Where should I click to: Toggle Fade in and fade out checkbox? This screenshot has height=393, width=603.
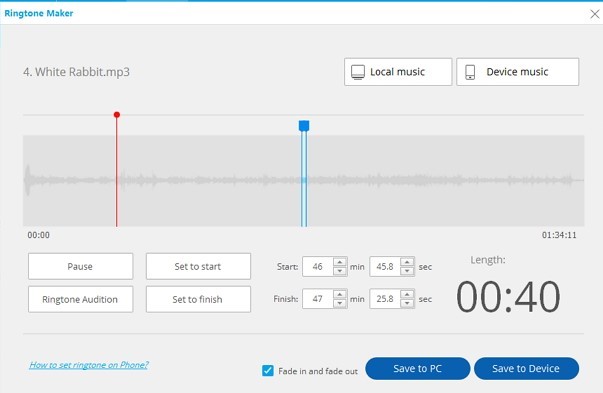268,371
